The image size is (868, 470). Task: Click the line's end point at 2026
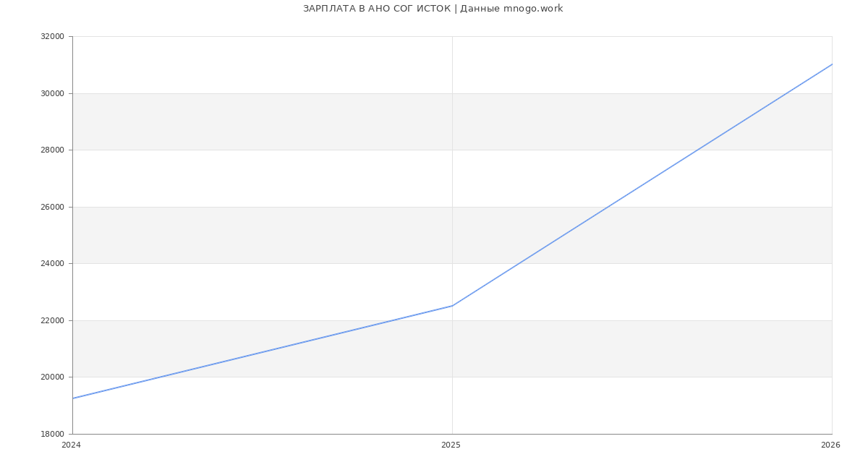(x=831, y=64)
